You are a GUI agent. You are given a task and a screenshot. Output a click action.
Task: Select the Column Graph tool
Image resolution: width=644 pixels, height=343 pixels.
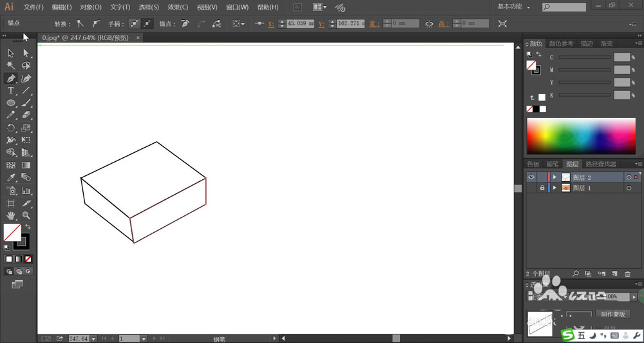26,190
